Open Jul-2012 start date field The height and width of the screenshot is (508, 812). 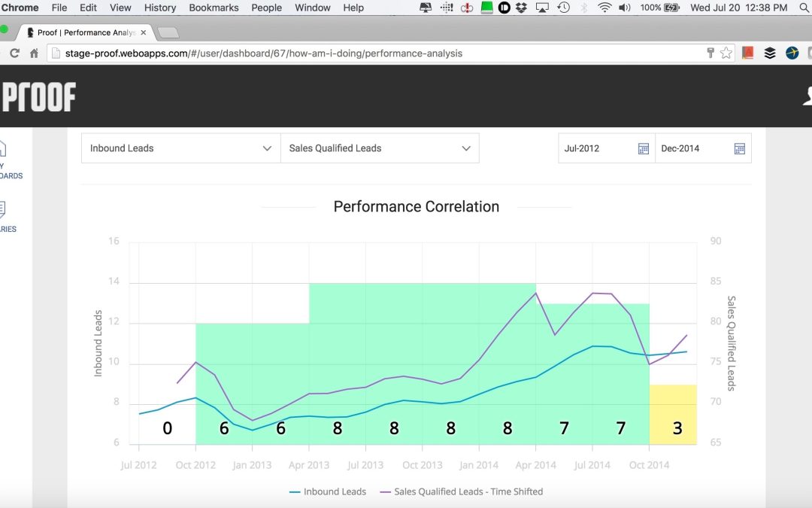(x=607, y=148)
